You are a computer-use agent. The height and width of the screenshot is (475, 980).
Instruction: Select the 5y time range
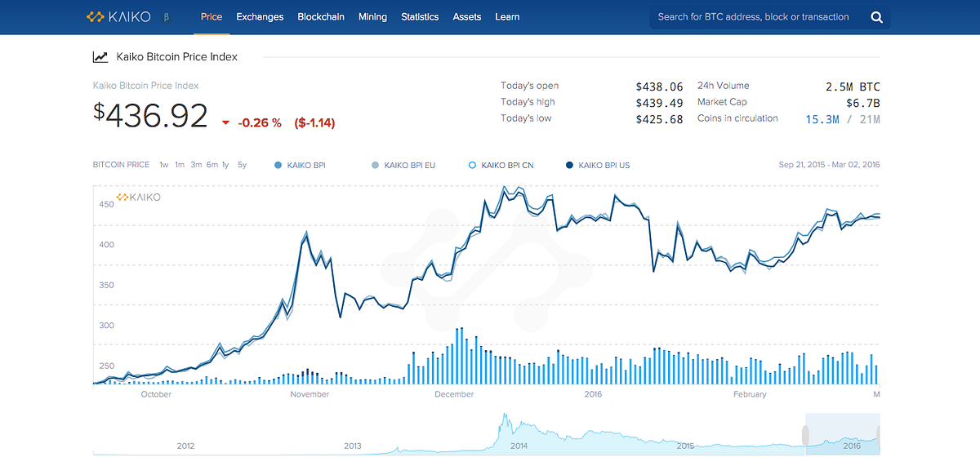click(x=242, y=165)
